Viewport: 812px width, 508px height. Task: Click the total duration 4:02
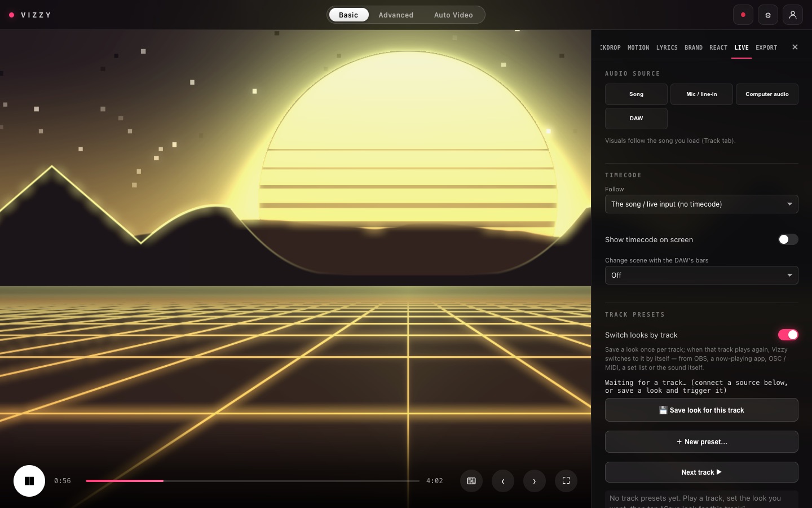(x=435, y=481)
